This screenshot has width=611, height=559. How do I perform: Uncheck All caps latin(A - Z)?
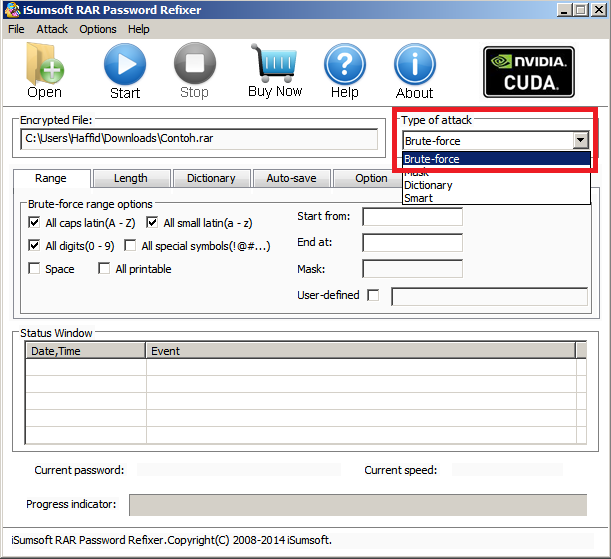click(x=34, y=222)
